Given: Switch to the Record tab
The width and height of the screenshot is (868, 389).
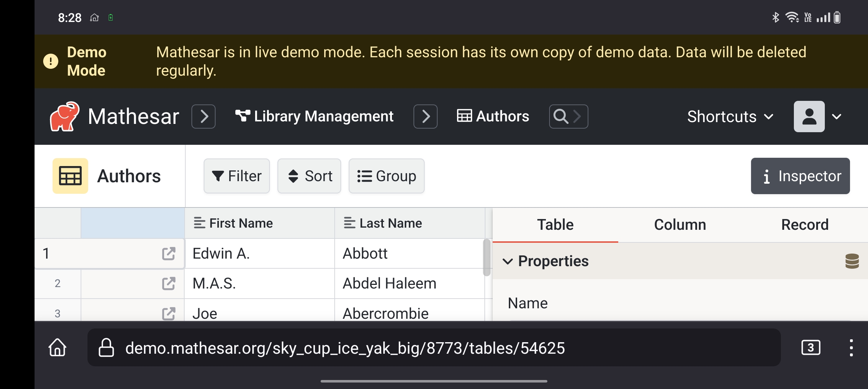Looking at the screenshot, I should (x=805, y=225).
